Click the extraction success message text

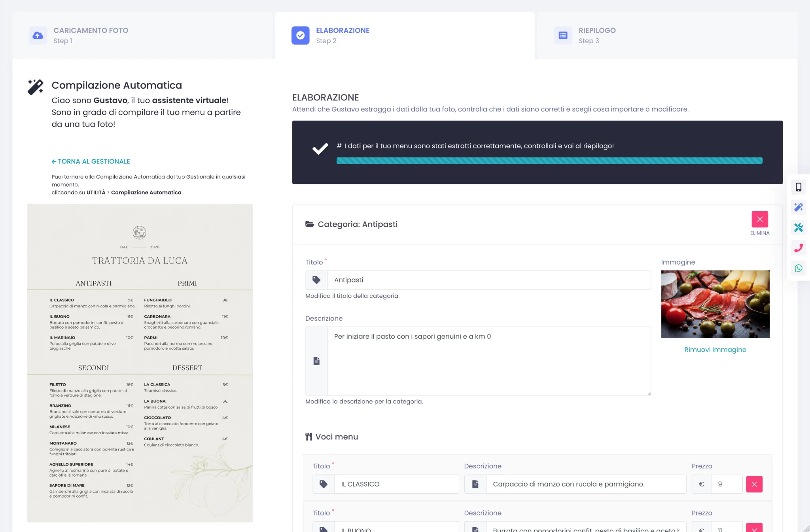click(475, 146)
